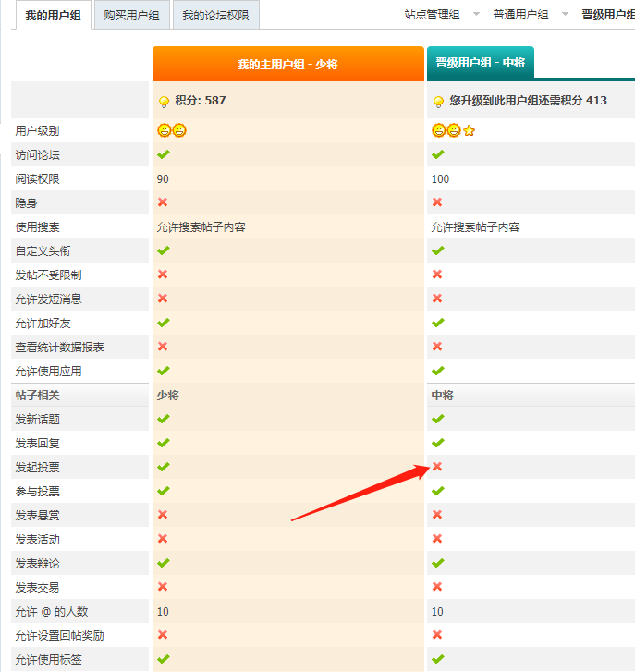The image size is (635, 672).
Task: Click the star icon in 中将 用户级别 row
Action: pyautogui.click(x=469, y=130)
